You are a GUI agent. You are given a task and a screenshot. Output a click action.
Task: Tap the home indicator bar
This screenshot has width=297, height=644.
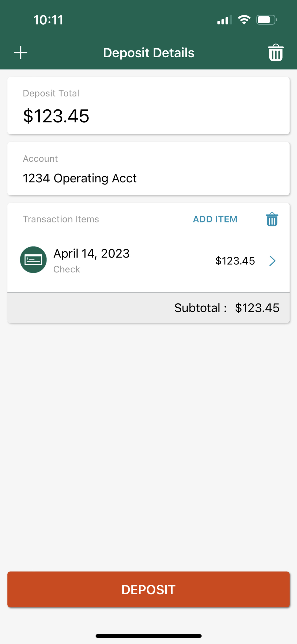148,636
